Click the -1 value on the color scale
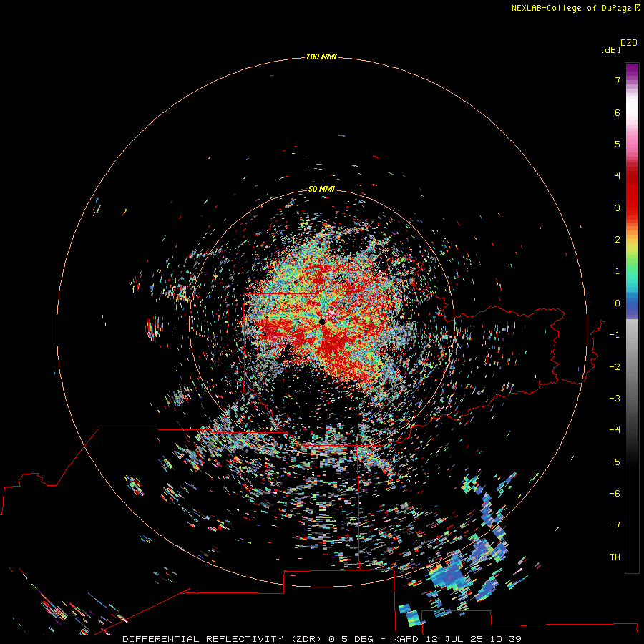Screen dimensions: 644x644 [615, 335]
